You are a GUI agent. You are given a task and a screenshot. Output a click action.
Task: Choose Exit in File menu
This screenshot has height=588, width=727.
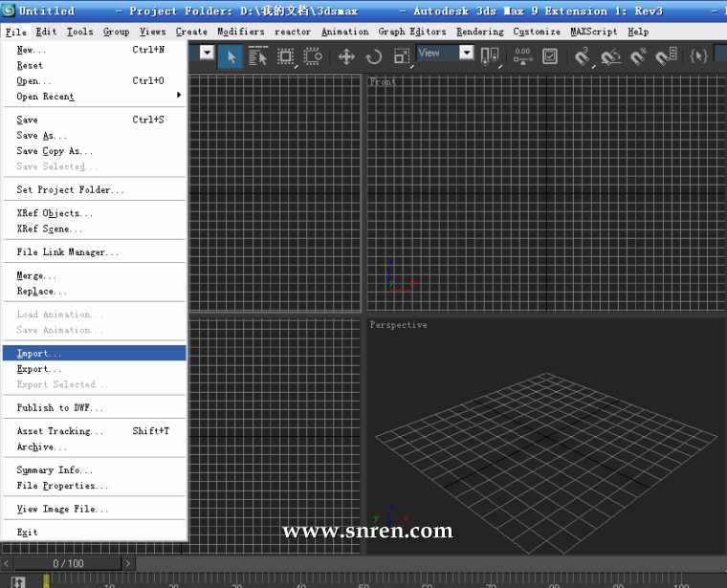click(x=95, y=532)
